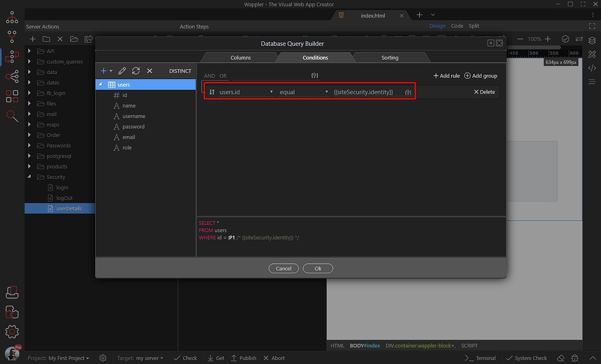
Task: Maximize the Database Query Builder dialog
Action: click(491, 43)
